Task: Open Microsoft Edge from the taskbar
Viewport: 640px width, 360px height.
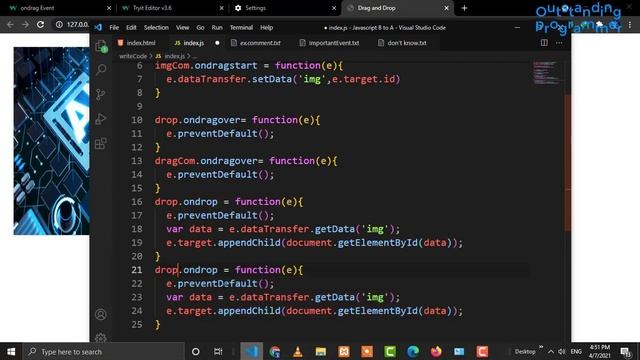Action: pos(413,351)
